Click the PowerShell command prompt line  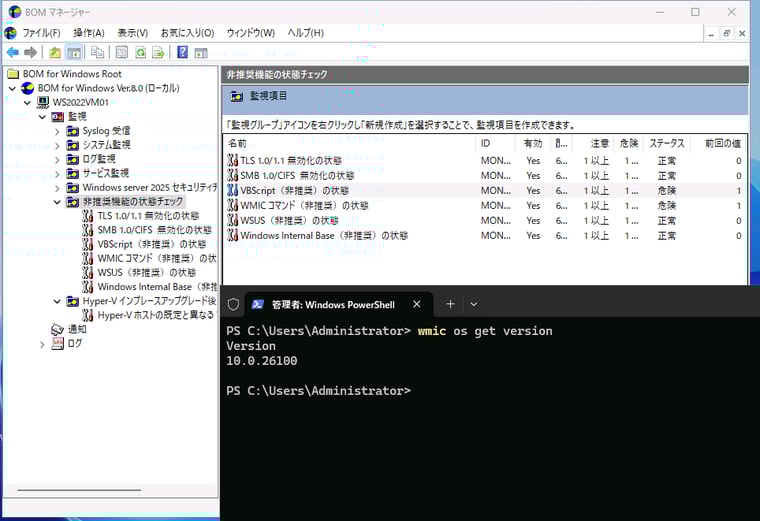pyautogui.click(x=318, y=391)
